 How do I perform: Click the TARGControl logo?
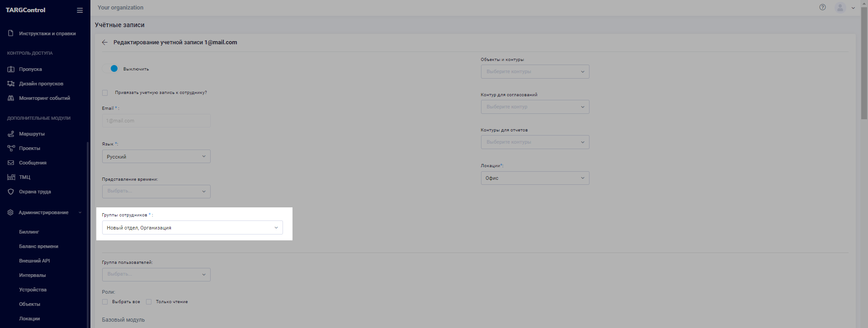[x=25, y=10]
